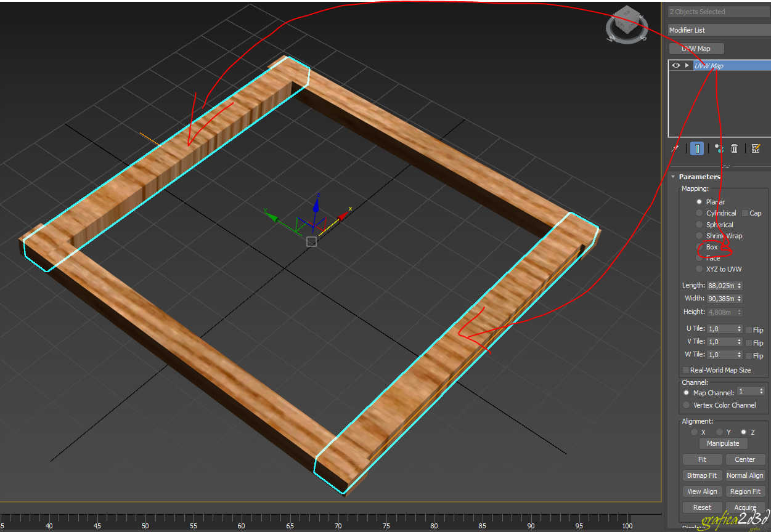
Task: Expand UVW Map modifier sub-objects arrow
Action: click(x=687, y=65)
